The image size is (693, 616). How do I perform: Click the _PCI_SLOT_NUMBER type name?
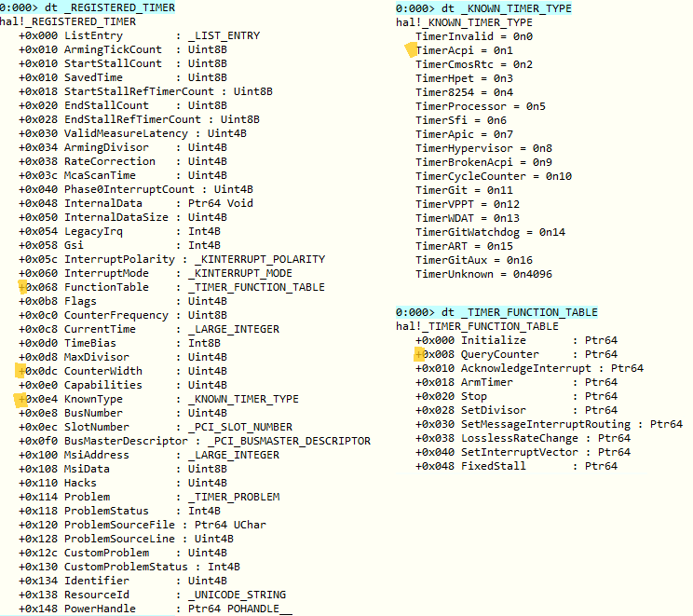coord(240,427)
